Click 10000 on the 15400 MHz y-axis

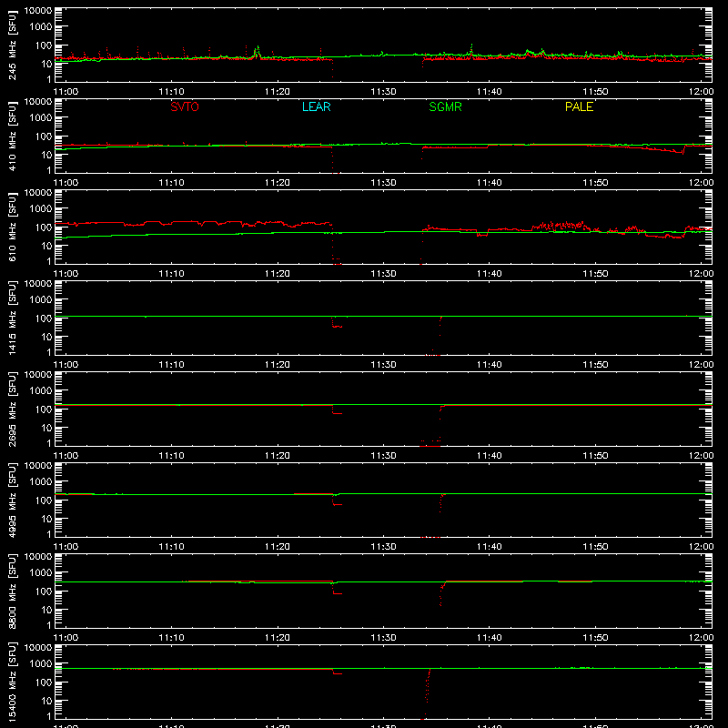click(38, 648)
